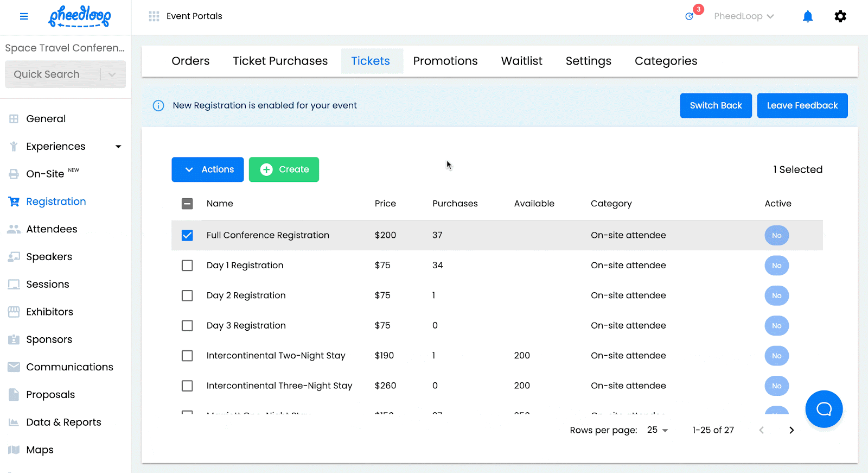Click the info icon in registration banner
This screenshot has width=868, height=473.
point(158,105)
